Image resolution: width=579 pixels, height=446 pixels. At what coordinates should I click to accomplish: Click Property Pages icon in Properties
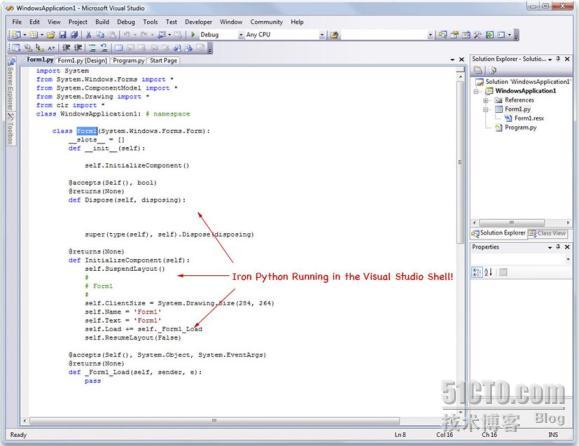click(x=503, y=272)
